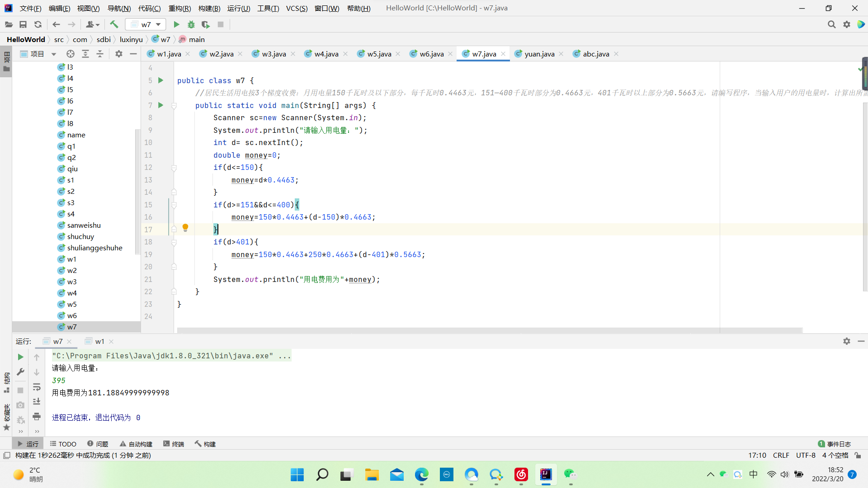Rerun program with green arrow in Run panel
868x488 pixels.
coord(20,357)
